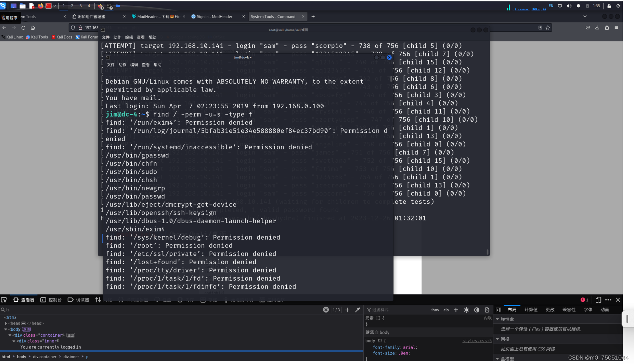The width and height of the screenshot is (634, 364).
Task: Enable dark color scheme simulation moon icon
Action: pyautogui.click(x=477, y=310)
